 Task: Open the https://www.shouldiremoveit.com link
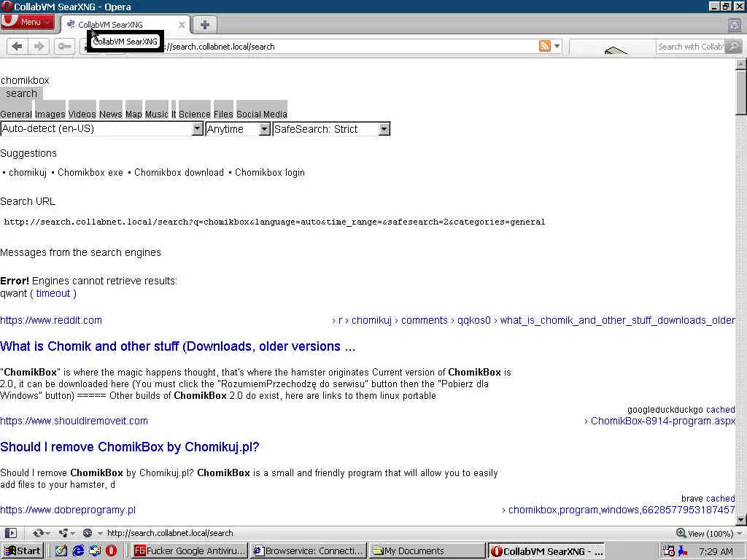74,421
